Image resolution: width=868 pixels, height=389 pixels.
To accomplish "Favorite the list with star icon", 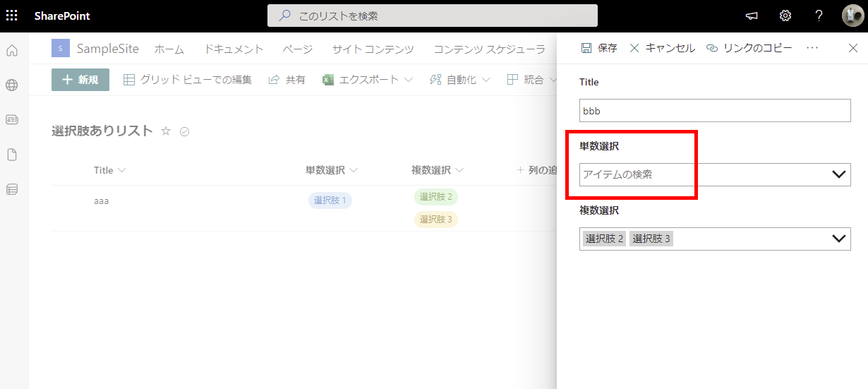I will [x=166, y=131].
